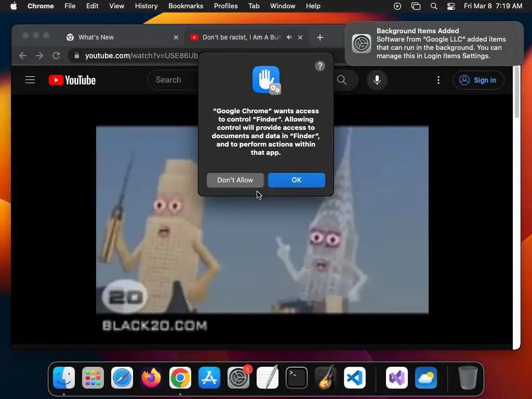
Task: Open TextEdit from the Dock
Action: 268,378
